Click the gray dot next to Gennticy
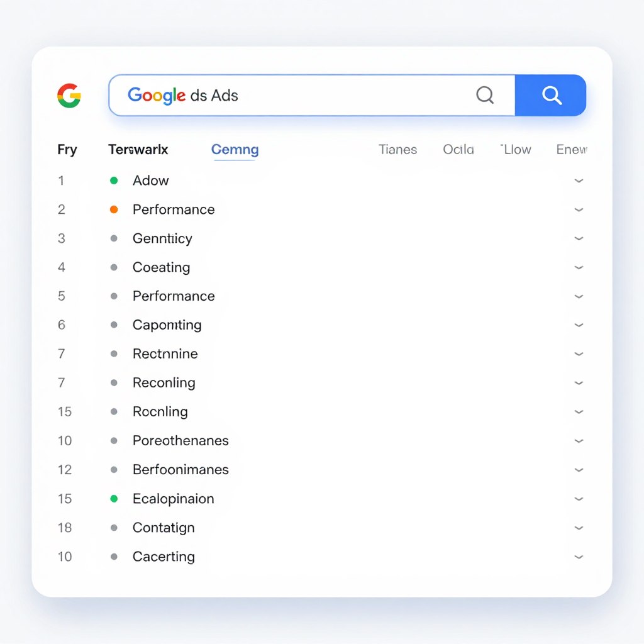644x644 pixels. (114, 238)
